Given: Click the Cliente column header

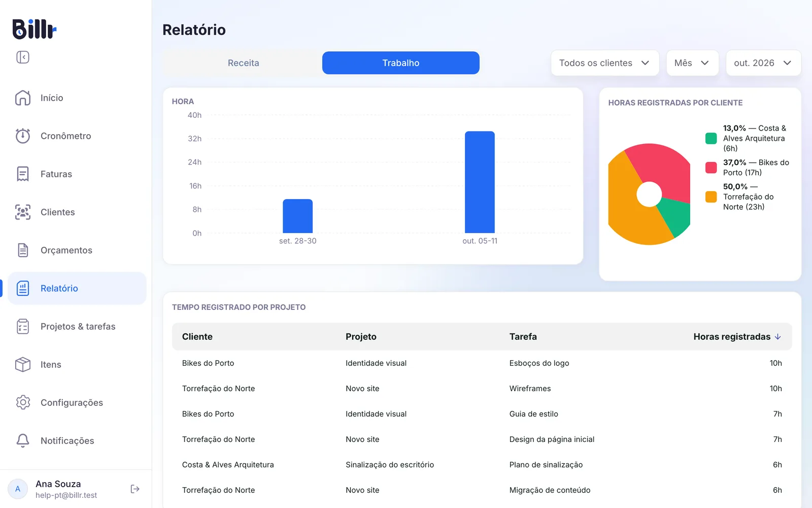Looking at the screenshot, I should (197, 337).
